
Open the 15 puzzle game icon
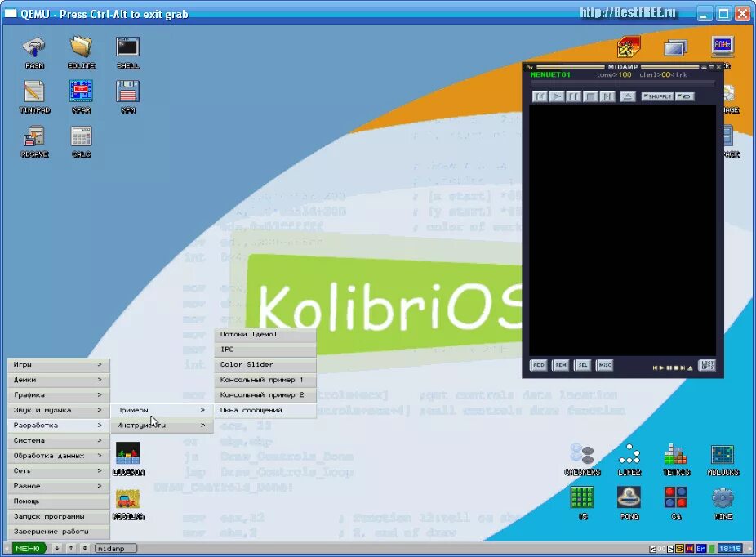point(582,503)
